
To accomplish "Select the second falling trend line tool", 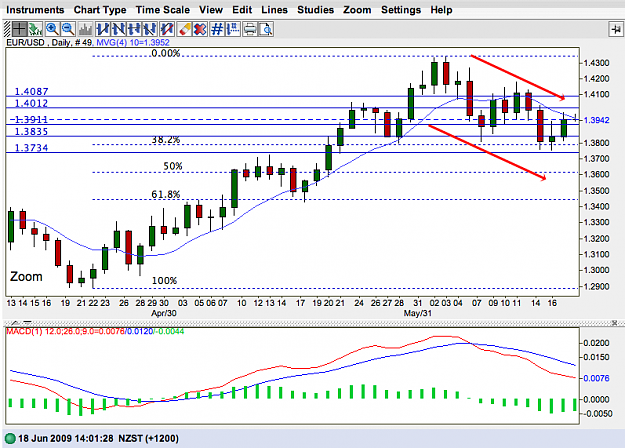I will tap(118, 29).
